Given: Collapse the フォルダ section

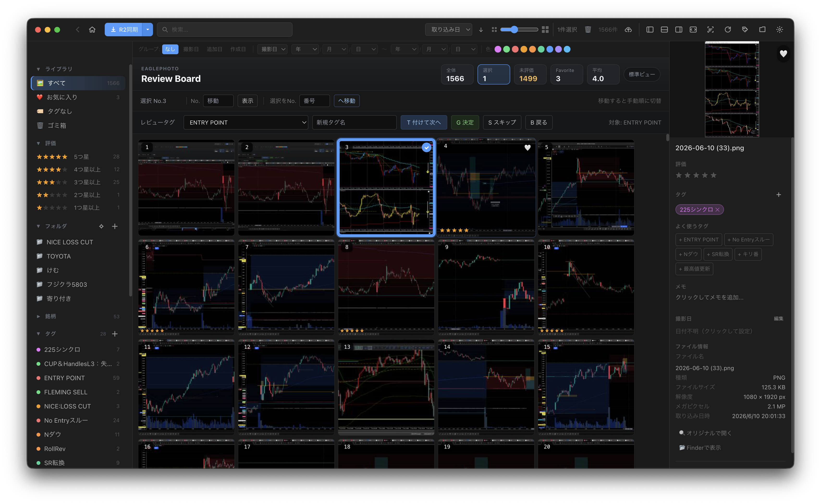Looking at the screenshot, I should tap(38, 226).
